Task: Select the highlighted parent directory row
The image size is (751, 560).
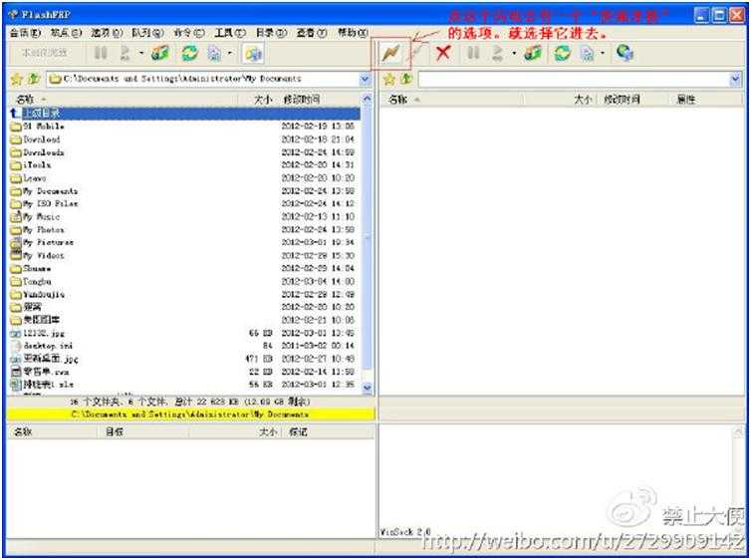Action: coord(185,114)
